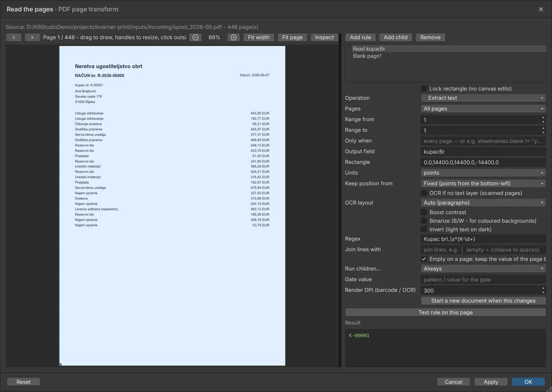This screenshot has width=552, height=392.
Task: Edit the Regex field
Action: (483, 239)
